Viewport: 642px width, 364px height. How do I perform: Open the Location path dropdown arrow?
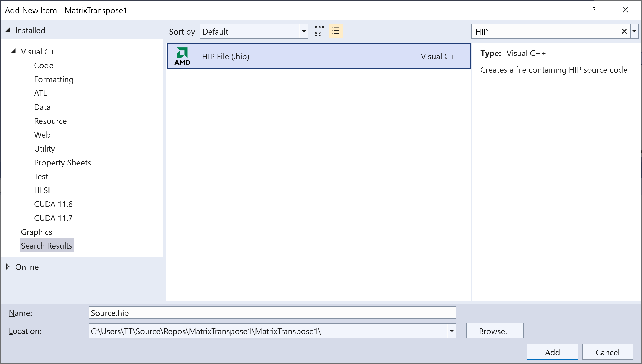click(x=452, y=331)
